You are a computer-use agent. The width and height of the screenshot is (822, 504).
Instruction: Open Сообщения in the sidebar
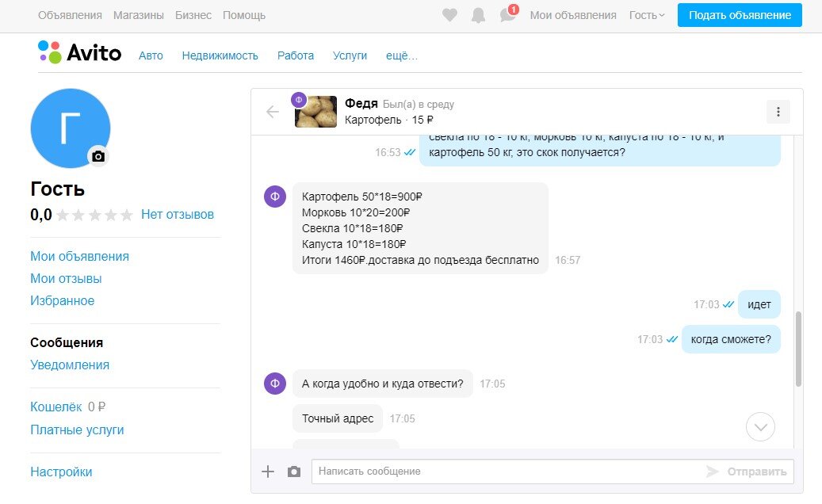66,342
